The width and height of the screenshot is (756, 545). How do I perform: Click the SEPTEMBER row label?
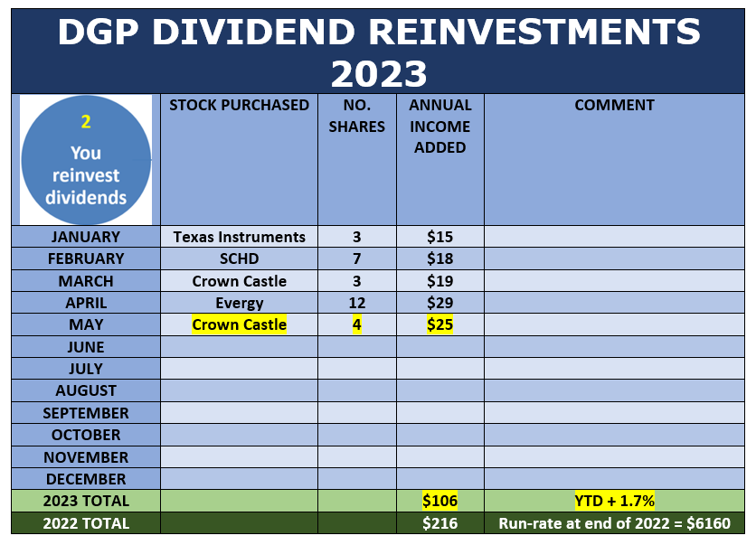pyautogui.click(x=86, y=413)
